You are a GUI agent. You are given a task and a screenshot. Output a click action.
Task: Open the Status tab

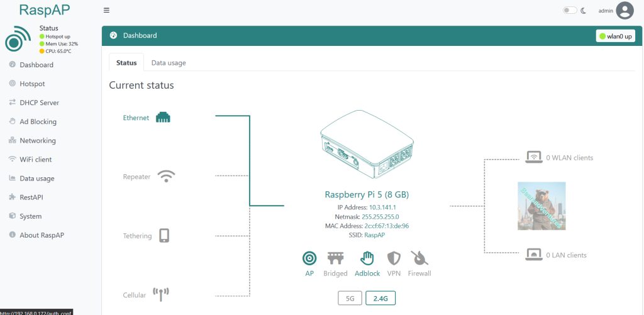pos(126,63)
